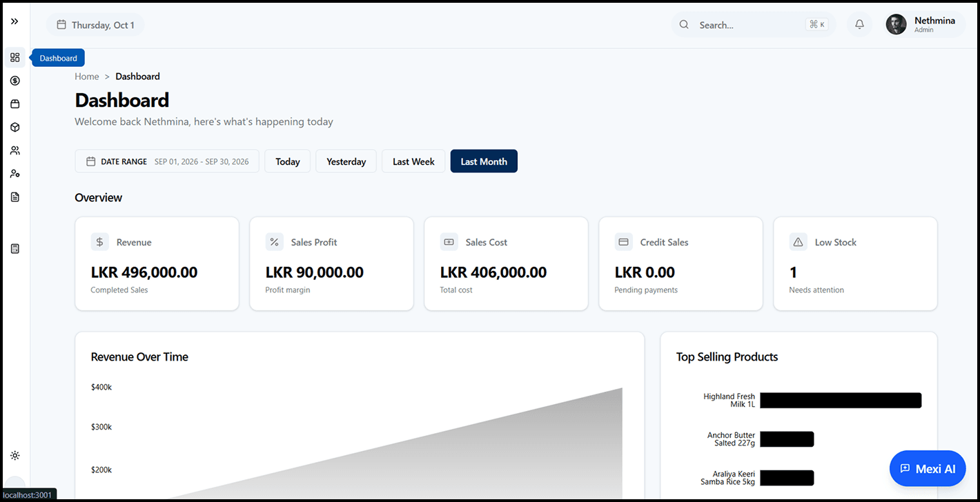Open the cube products icon in sidebar
980x502 pixels.
(15, 128)
